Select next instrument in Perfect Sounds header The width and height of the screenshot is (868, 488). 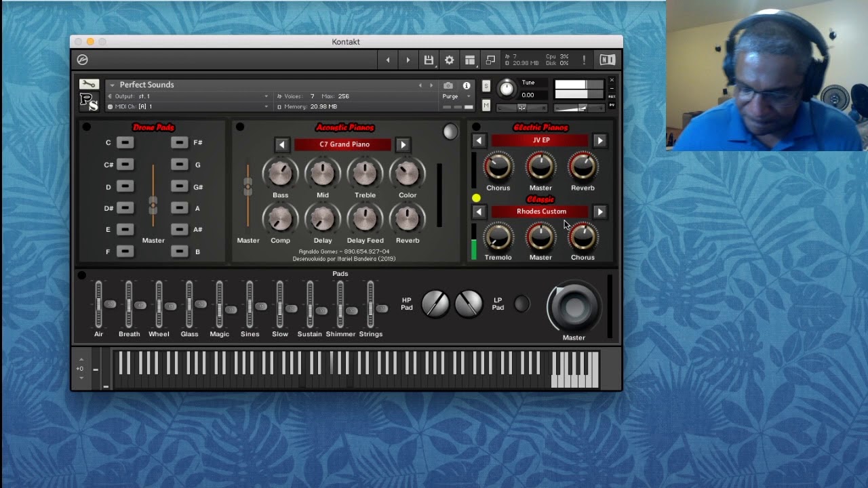[x=431, y=85]
